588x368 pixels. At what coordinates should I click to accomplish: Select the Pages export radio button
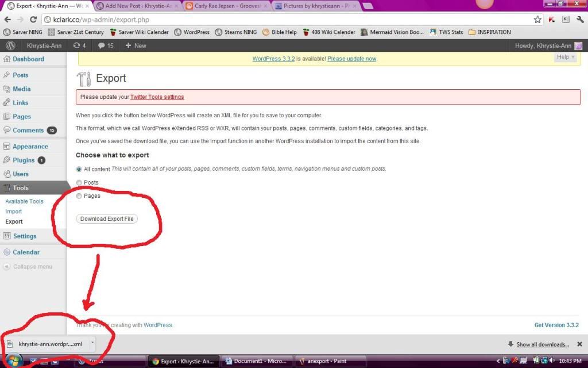79,196
